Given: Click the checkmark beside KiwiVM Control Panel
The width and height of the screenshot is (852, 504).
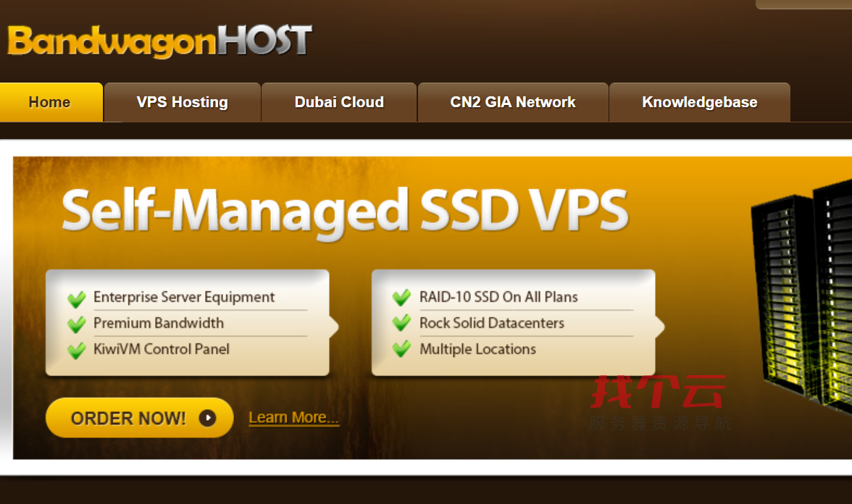Looking at the screenshot, I should coord(77,350).
